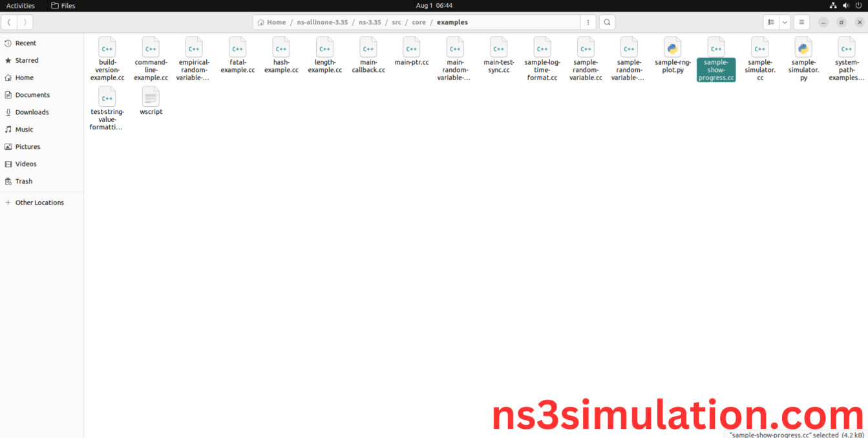Click the search magnifier icon
868x438 pixels.
(x=607, y=22)
